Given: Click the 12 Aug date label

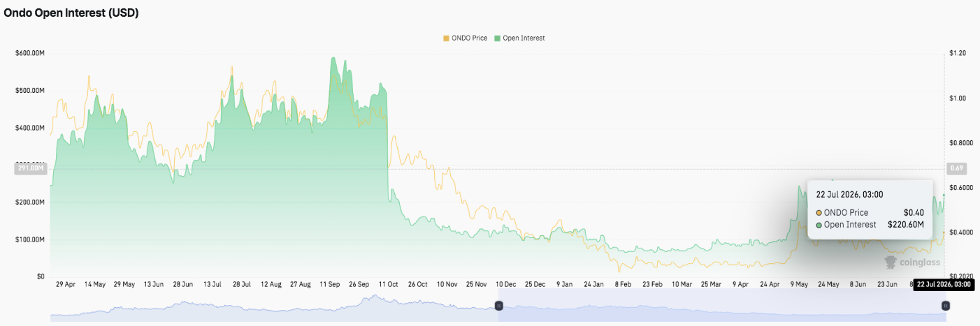Looking at the screenshot, I should (x=271, y=285).
